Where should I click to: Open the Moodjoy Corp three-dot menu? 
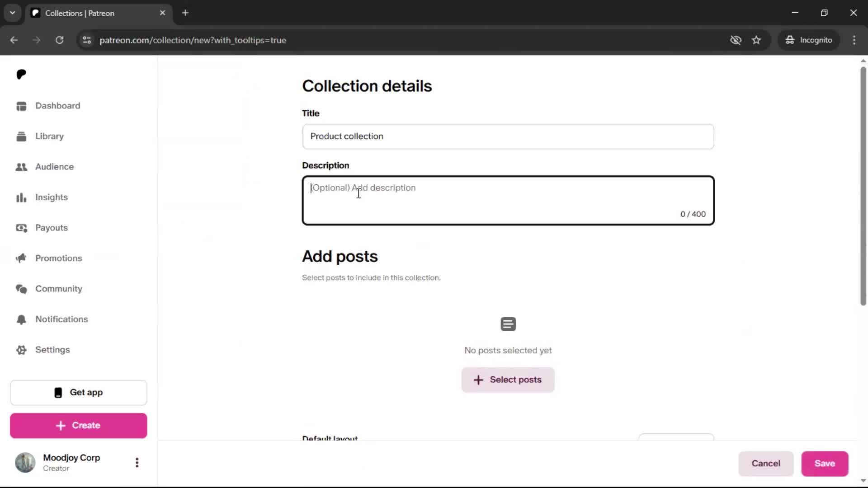(137, 463)
